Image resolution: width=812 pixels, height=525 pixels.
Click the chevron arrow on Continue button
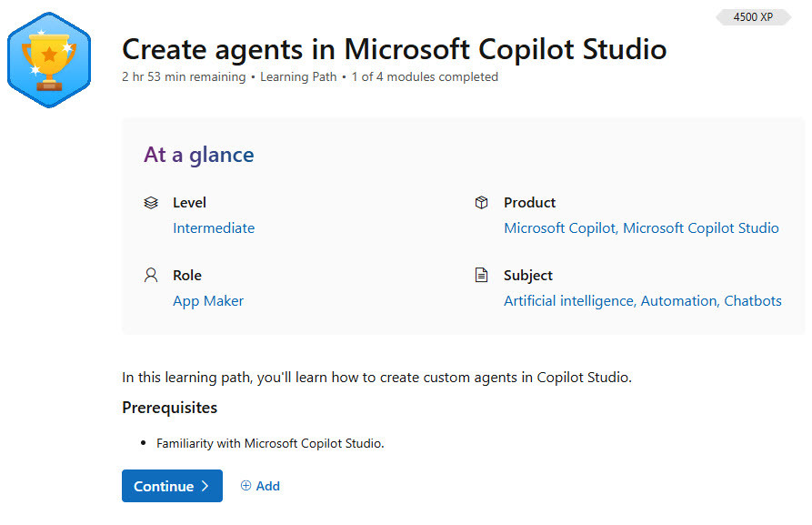206,486
